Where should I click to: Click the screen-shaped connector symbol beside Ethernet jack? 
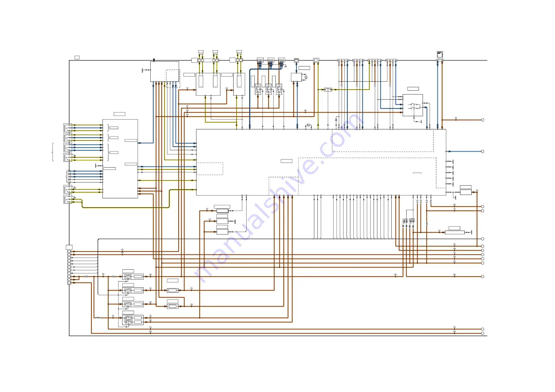(316, 60)
